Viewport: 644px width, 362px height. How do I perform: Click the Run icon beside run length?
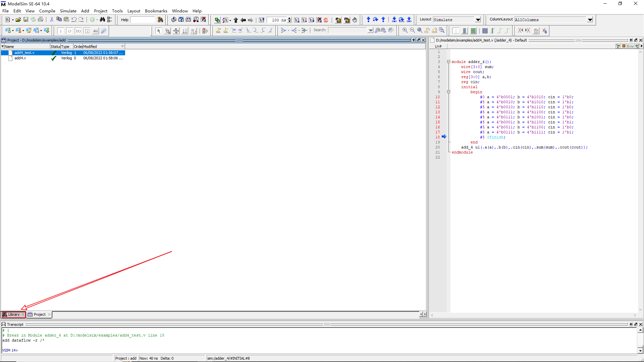[x=297, y=20]
